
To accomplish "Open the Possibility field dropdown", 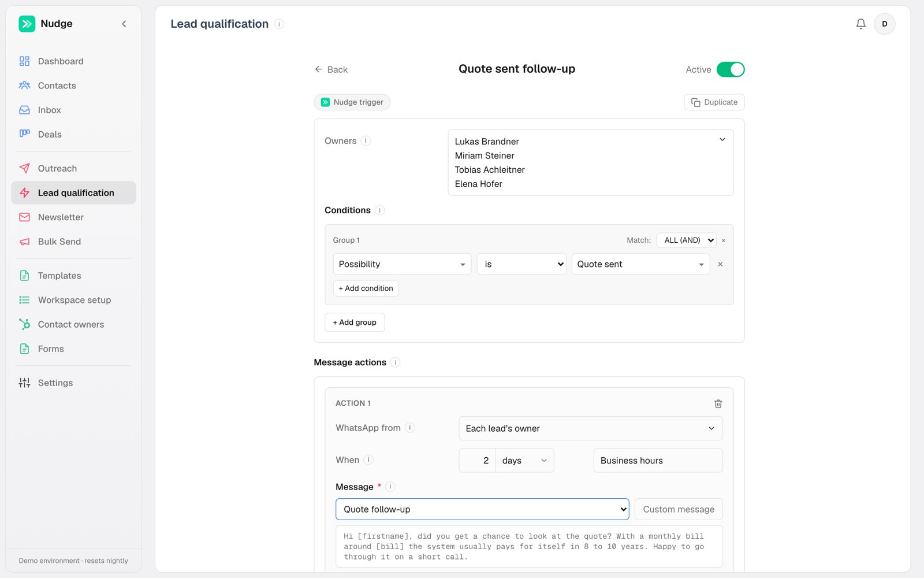I will [402, 264].
